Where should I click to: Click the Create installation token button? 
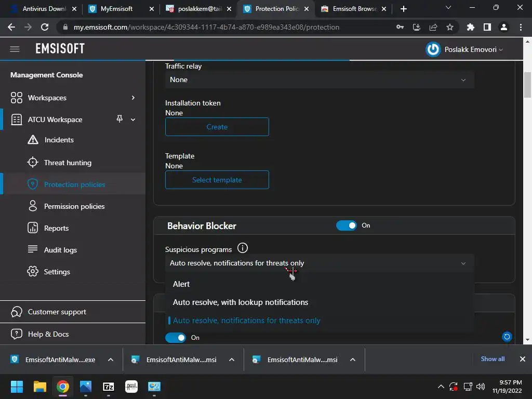coord(217,127)
